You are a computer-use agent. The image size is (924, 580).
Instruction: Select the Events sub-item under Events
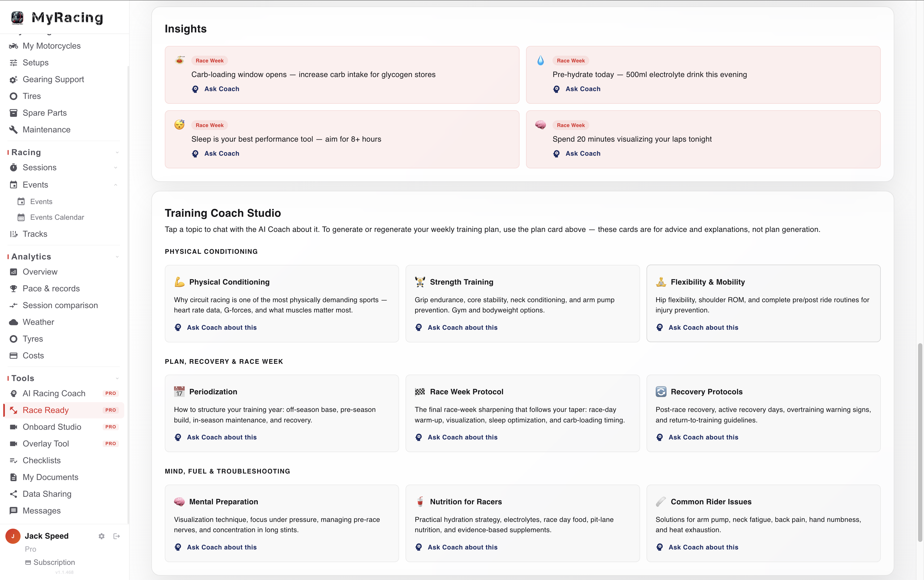pyautogui.click(x=41, y=202)
